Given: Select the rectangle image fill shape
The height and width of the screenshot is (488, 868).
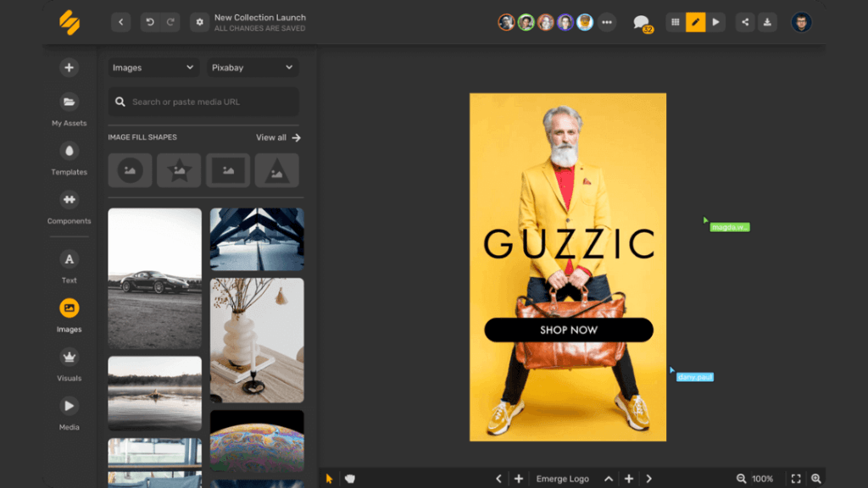Looking at the screenshot, I should pyautogui.click(x=228, y=170).
